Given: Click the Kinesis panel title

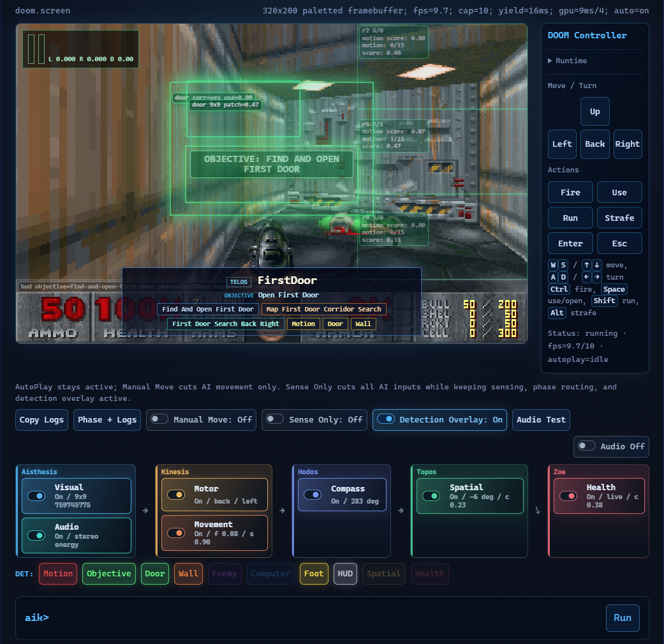Looking at the screenshot, I should point(175,472).
